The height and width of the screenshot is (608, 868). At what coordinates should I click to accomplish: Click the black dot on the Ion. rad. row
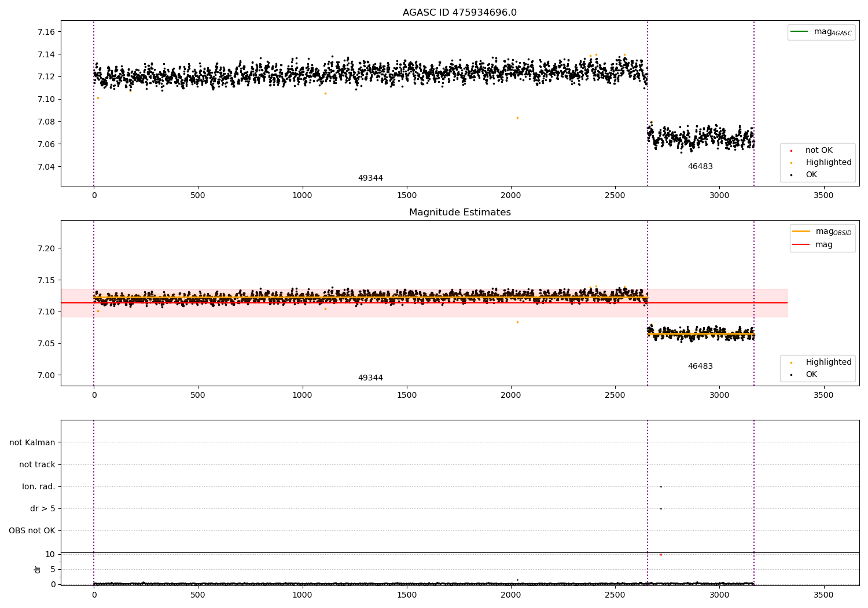click(661, 486)
